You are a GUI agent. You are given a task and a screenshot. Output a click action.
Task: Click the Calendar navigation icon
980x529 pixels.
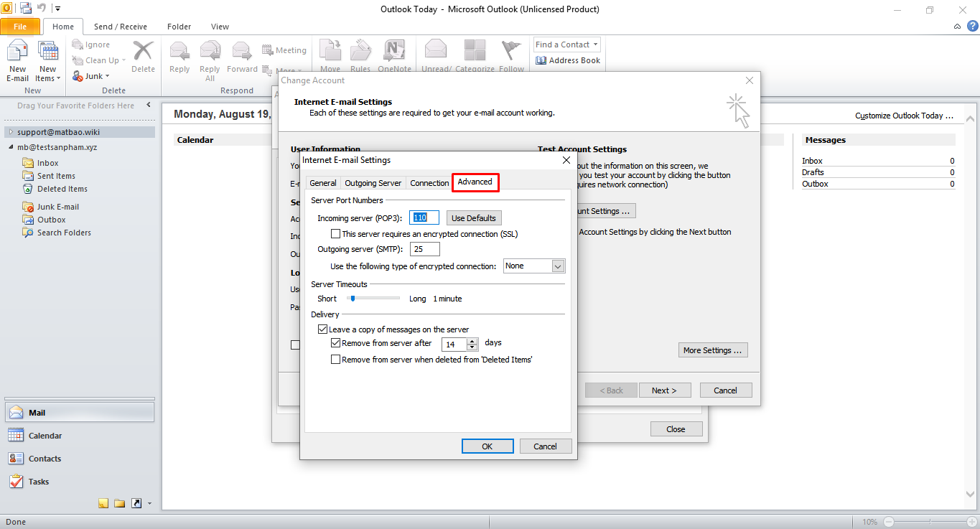pos(16,436)
